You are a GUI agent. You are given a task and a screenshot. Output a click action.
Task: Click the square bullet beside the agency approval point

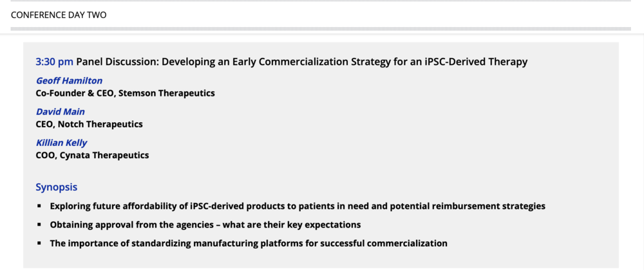click(x=39, y=225)
